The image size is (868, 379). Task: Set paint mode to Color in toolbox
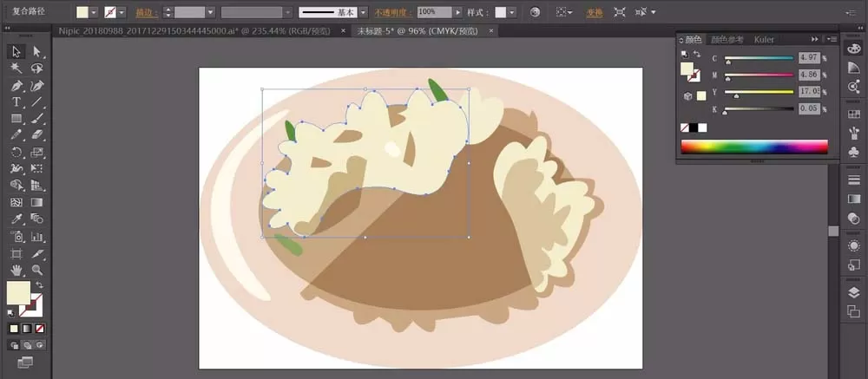pyautogui.click(x=14, y=329)
